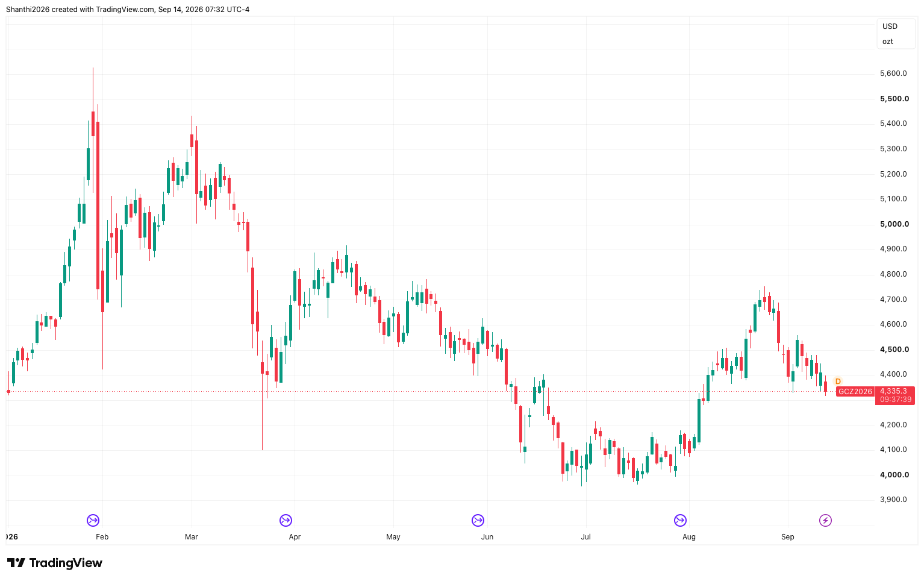This screenshot has height=581, width=924.
Task: Open the contract rollover event icon before Apr
Action: [x=286, y=520]
